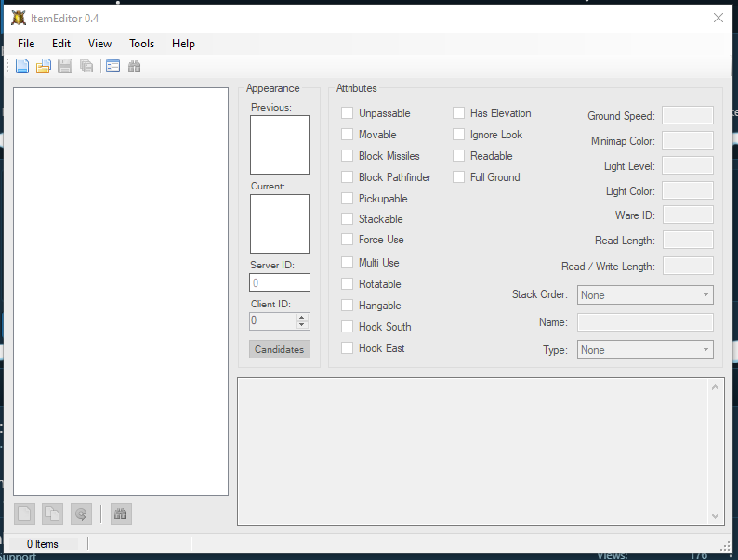Click the Current sprite preview box
738x560 pixels.
point(280,224)
